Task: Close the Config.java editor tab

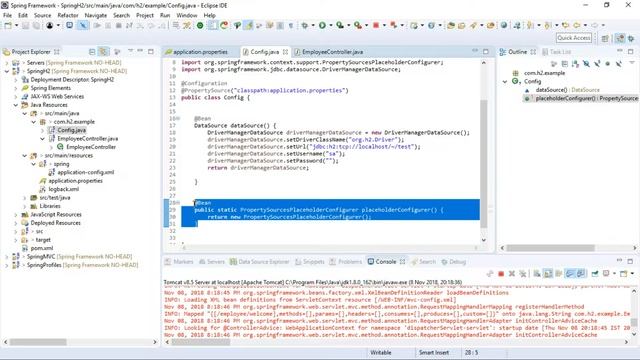Action: click(x=285, y=52)
